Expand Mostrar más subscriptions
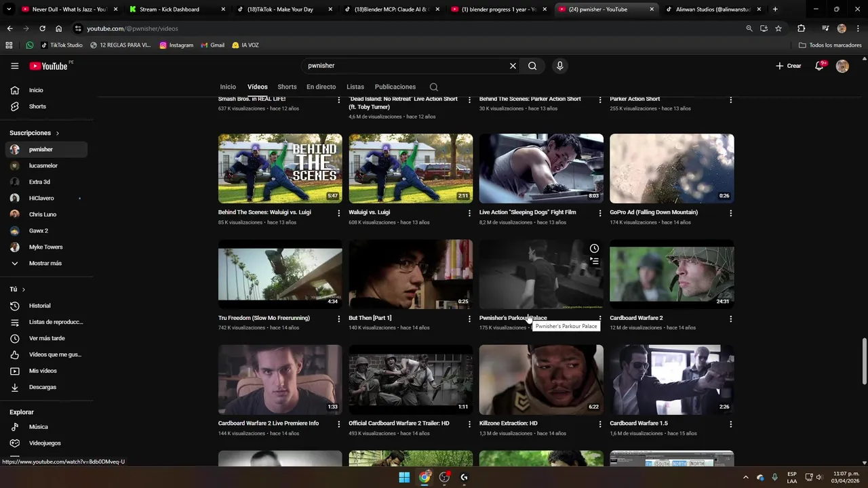The image size is (868, 488). coord(46,263)
